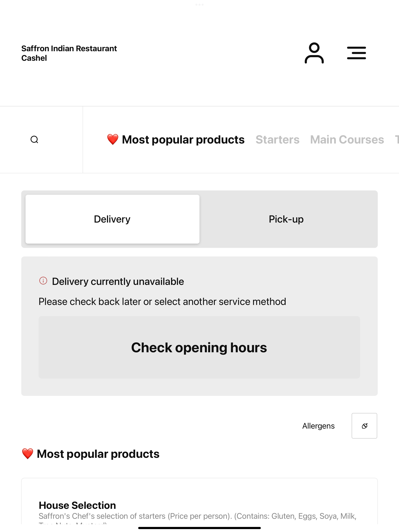Switch service method to Pick-up
Screen dimensions: 399x532
click(286, 219)
